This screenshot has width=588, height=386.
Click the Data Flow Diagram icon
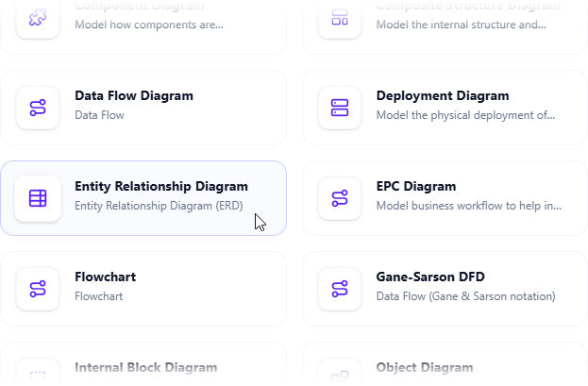(x=38, y=107)
